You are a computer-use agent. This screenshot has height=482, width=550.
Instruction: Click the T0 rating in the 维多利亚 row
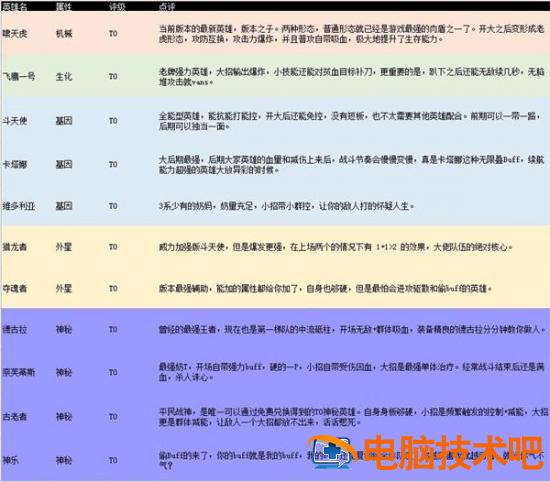click(x=113, y=206)
